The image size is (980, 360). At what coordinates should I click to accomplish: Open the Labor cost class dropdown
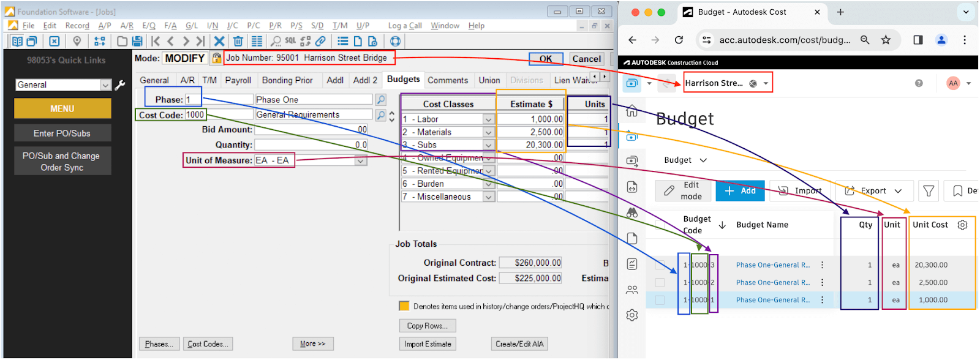click(x=488, y=119)
